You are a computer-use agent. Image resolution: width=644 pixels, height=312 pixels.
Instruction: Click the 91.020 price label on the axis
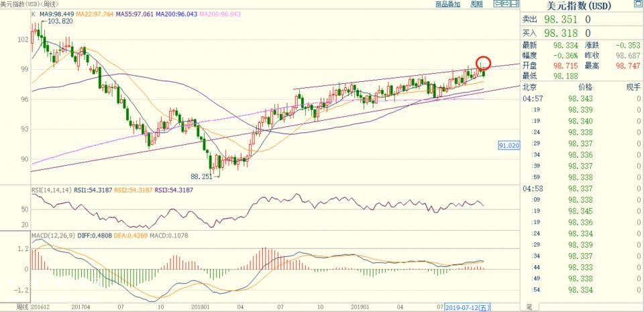(x=509, y=145)
